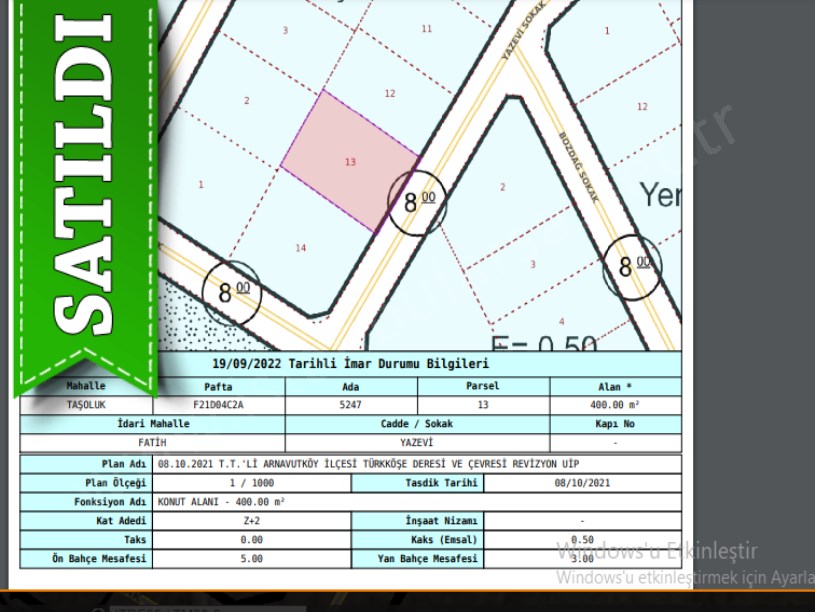Image resolution: width=815 pixels, height=612 pixels.
Task: Click the TAŞOLUK mahalle cell
Action: point(86,406)
